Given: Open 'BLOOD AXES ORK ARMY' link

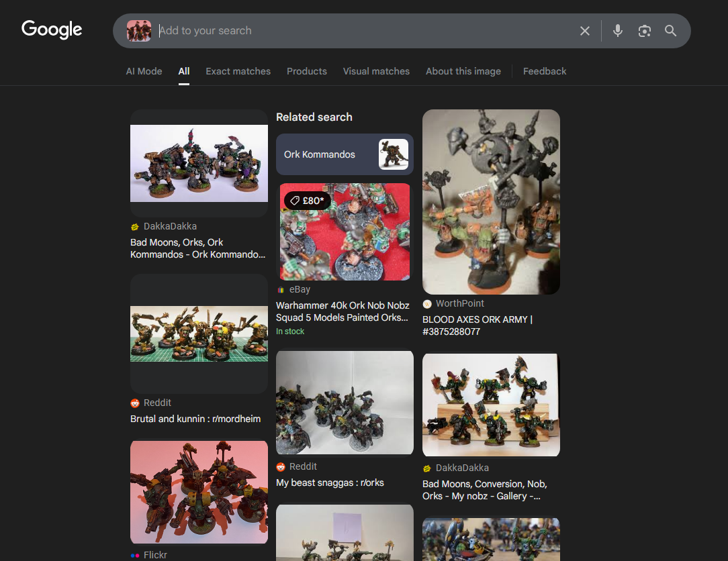Looking at the screenshot, I should pos(477,325).
